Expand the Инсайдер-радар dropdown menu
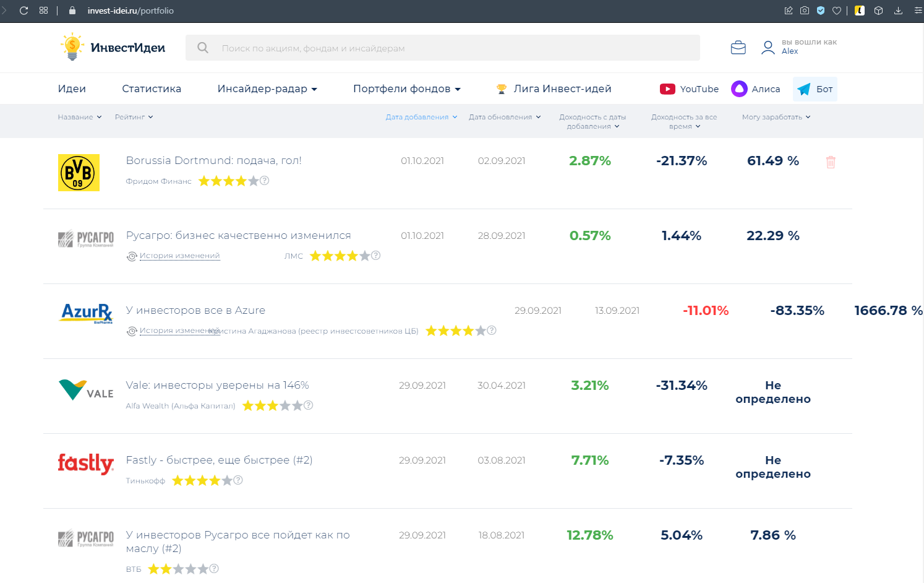Image resolution: width=924 pixels, height=583 pixels. [x=267, y=89]
